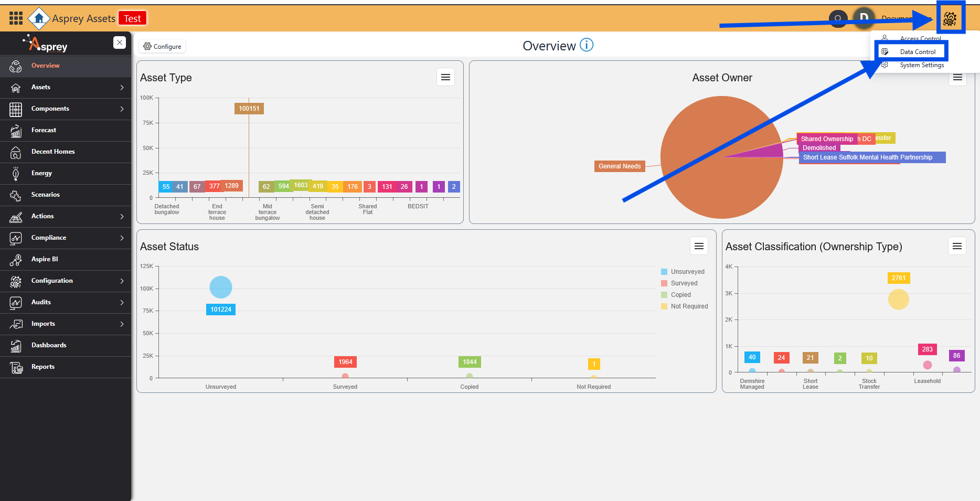Click the Configure button
This screenshot has width=980, height=501.
click(162, 47)
